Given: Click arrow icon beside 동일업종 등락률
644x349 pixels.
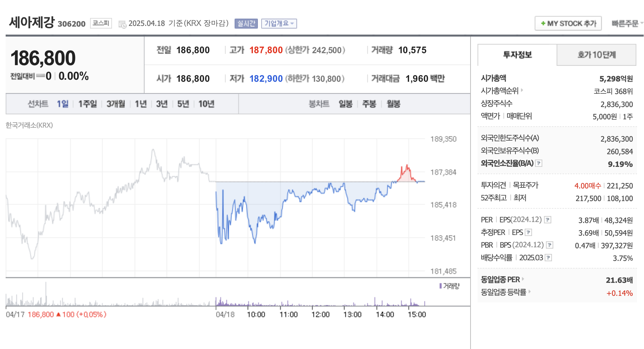Looking at the screenshot, I should click(530, 291).
